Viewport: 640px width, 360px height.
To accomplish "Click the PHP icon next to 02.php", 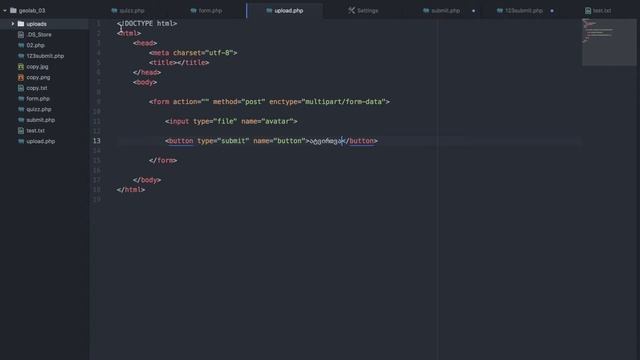I will (21, 45).
